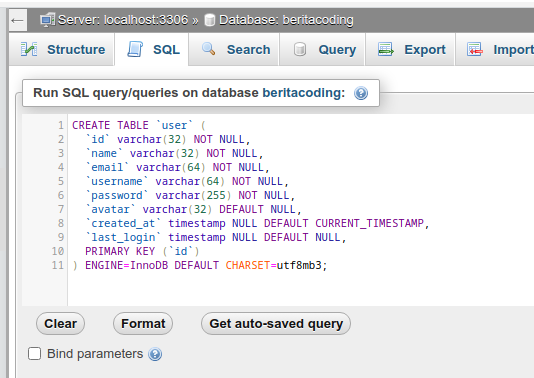Clear the SQL query editor
This screenshot has height=378, width=534.
click(x=60, y=324)
